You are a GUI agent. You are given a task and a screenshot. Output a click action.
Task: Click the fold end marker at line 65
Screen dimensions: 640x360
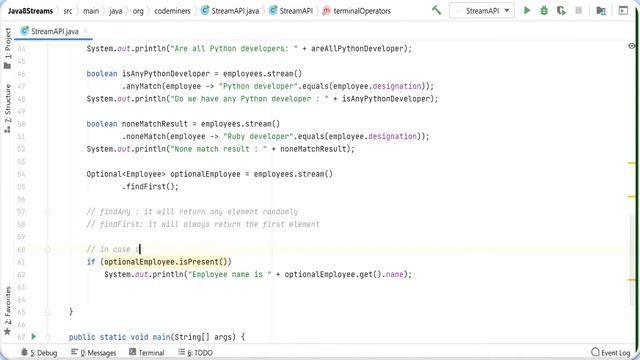[x=48, y=312]
